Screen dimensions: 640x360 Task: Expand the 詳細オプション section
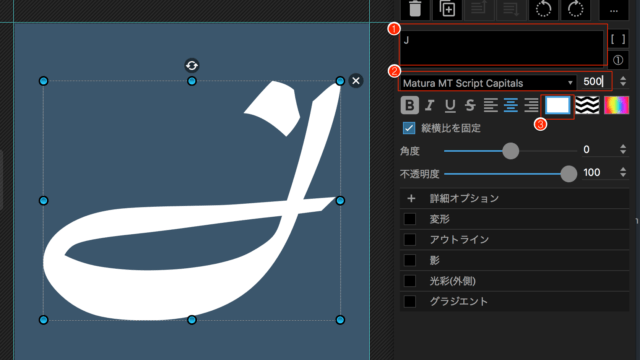[x=514, y=198]
